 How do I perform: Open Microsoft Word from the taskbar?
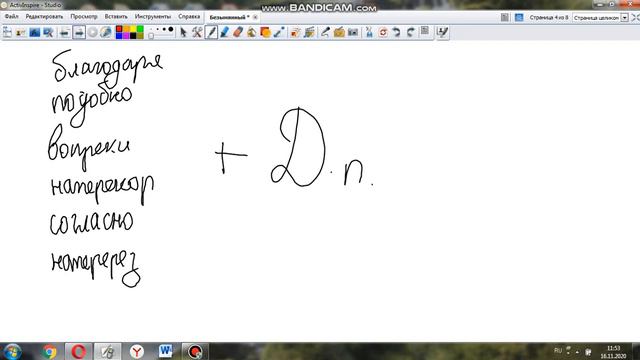coord(166,351)
